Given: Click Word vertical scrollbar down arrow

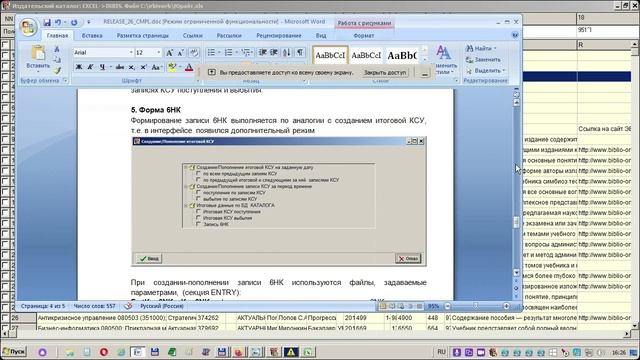Looking at the screenshot, I should click(x=516, y=272).
